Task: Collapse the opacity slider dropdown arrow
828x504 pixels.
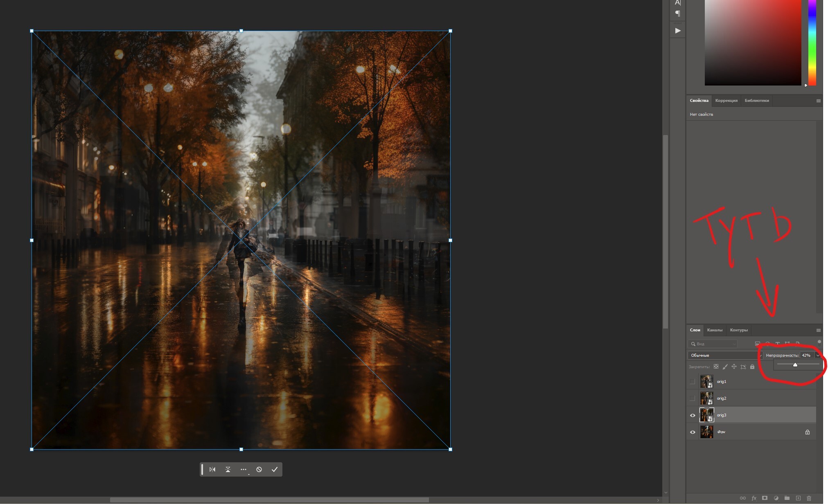Action: click(818, 355)
